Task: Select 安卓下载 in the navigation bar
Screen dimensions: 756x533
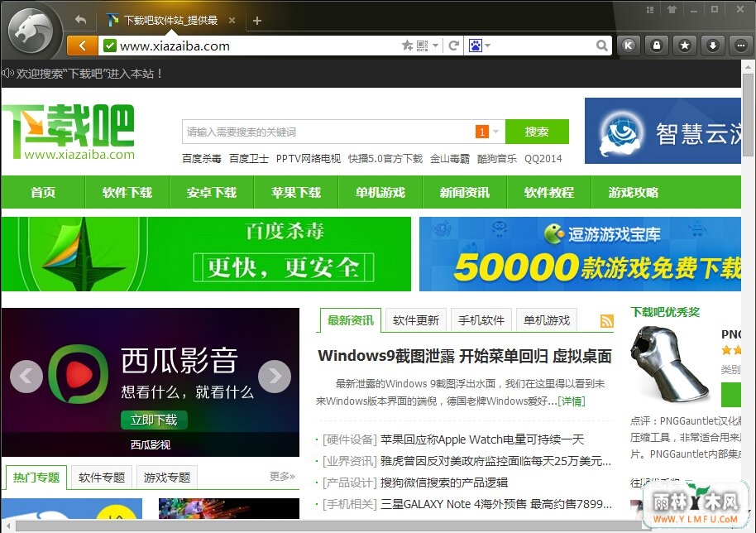Action: [x=212, y=192]
